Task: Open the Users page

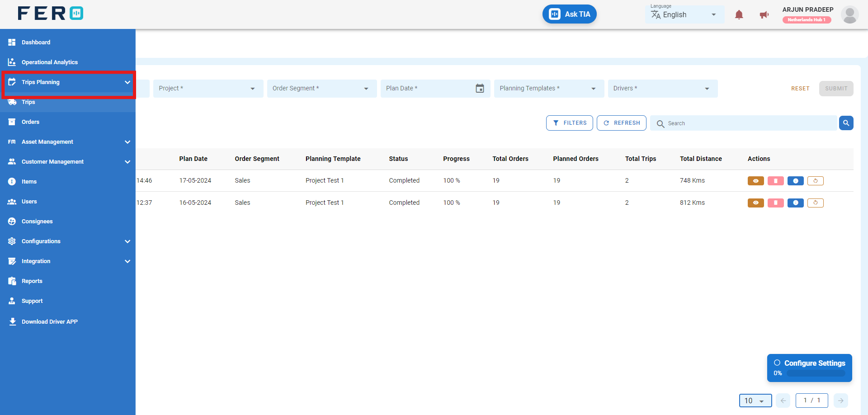Action: click(68, 201)
